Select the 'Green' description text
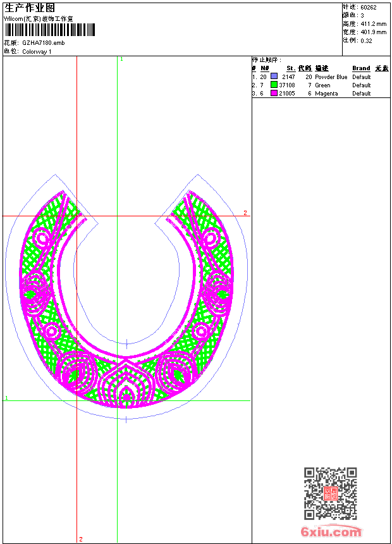The height and width of the screenshot is (544, 392). [x=322, y=85]
